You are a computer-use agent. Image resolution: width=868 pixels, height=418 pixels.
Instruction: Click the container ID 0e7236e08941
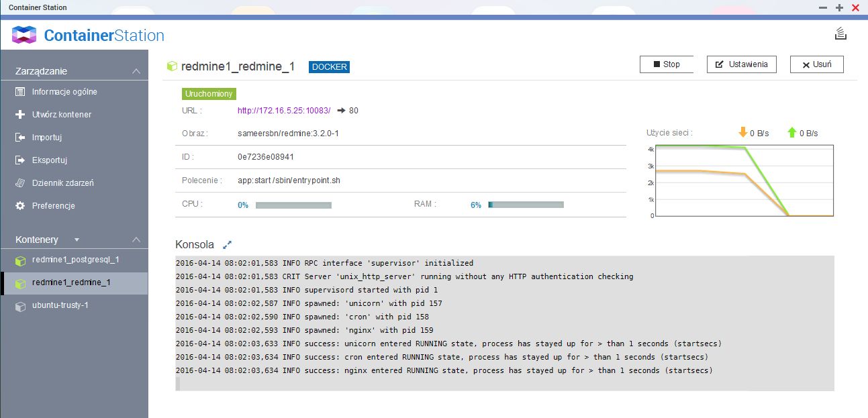pos(266,157)
